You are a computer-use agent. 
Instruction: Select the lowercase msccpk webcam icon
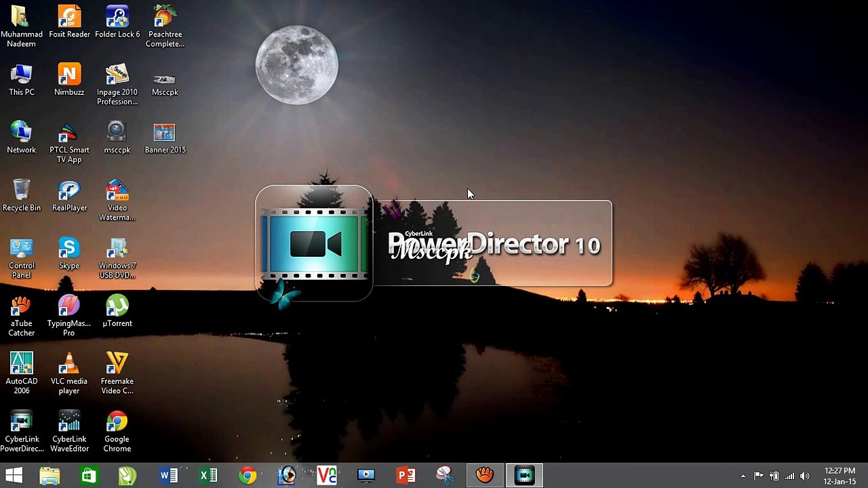pos(117,138)
